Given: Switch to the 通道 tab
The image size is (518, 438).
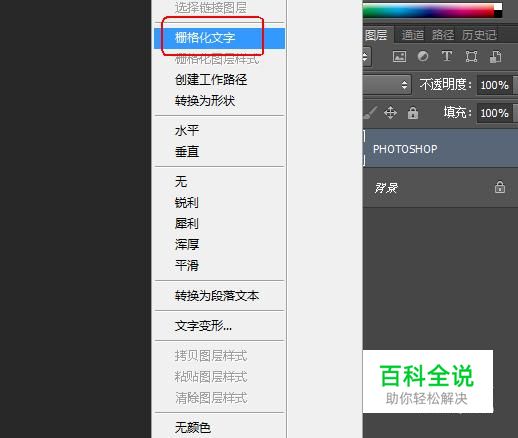Looking at the screenshot, I should click(413, 35).
